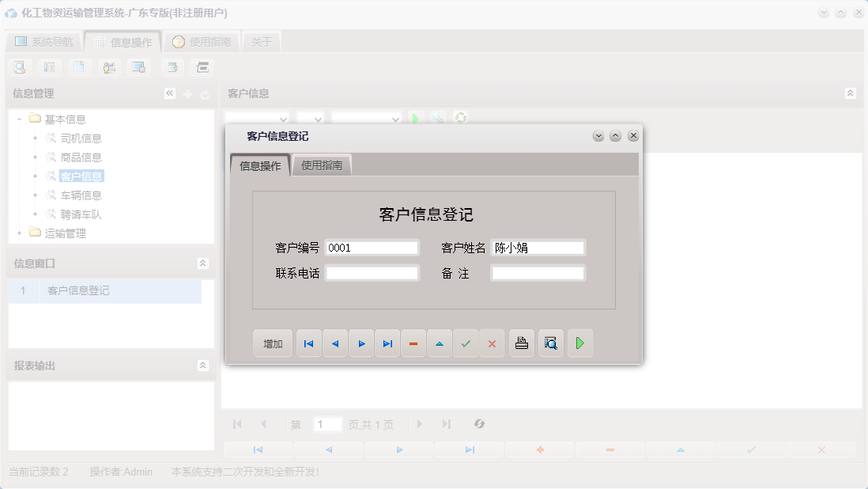Open the first dropdown in the 客户信息 toolbar

257,117
